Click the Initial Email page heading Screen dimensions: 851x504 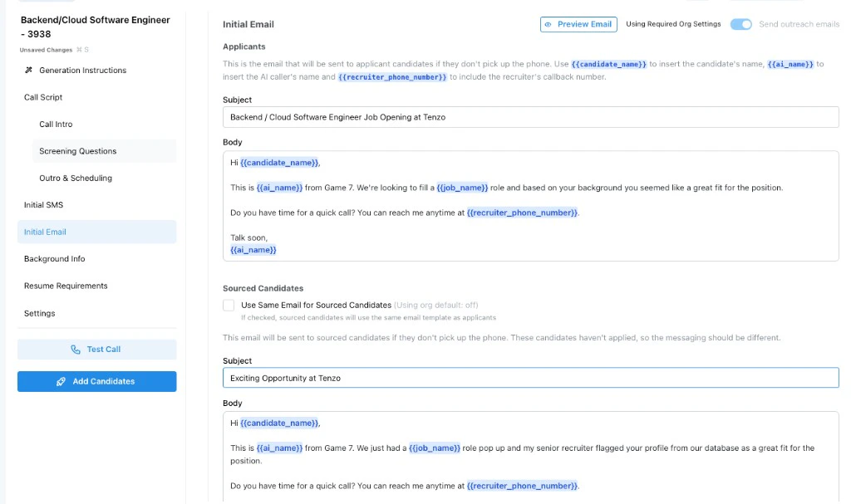tap(248, 24)
